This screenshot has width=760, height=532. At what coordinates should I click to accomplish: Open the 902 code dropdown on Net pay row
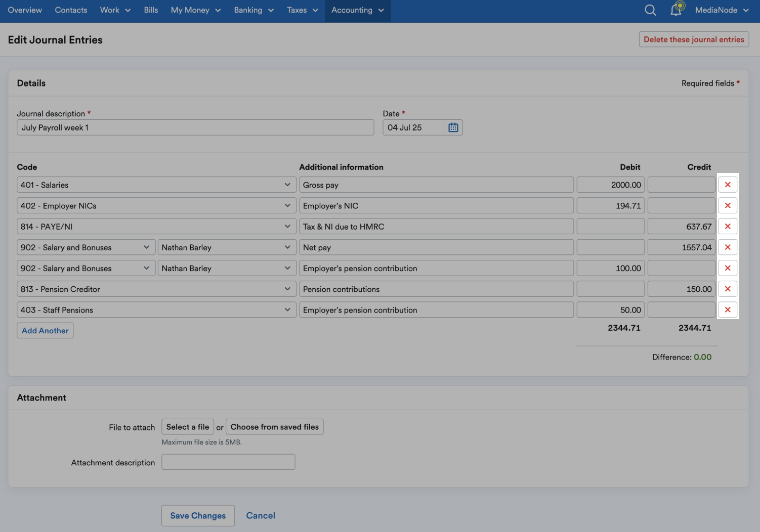(x=86, y=247)
